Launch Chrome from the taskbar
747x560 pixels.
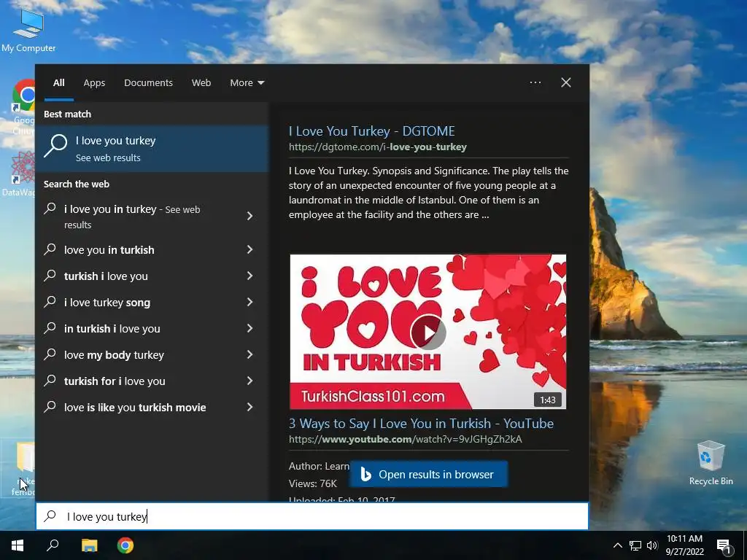tap(125, 545)
